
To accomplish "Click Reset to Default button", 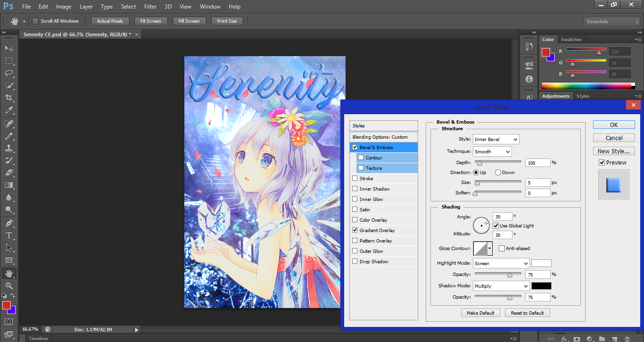I will click(x=528, y=313).
